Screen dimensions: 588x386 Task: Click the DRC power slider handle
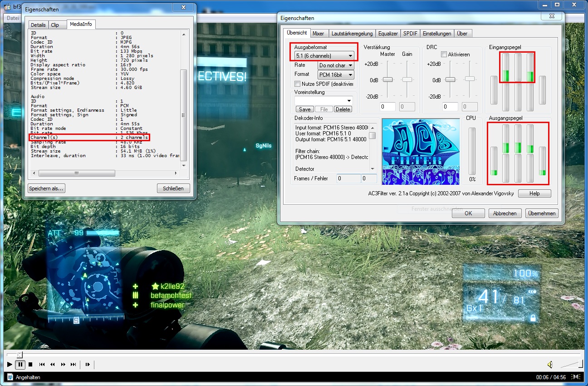point(450,79)
